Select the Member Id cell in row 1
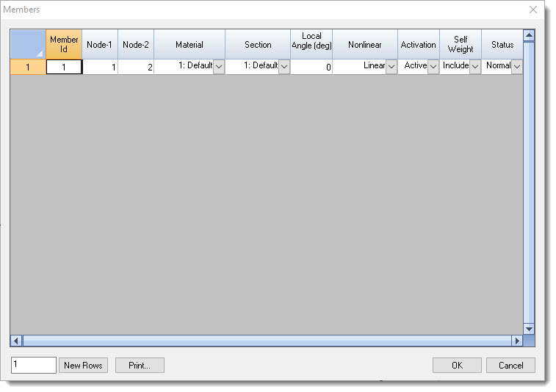The image size is (556, 392). (64, 67)
